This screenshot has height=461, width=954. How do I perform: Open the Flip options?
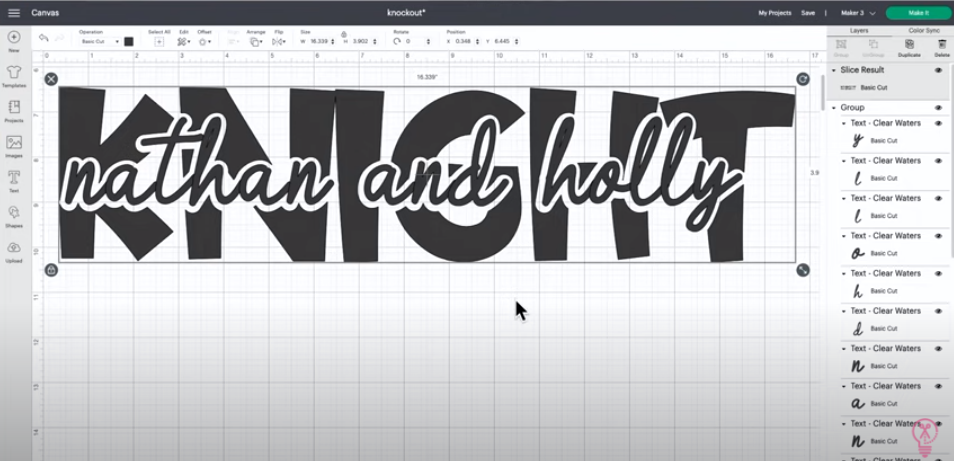click(x=278, y=41)
